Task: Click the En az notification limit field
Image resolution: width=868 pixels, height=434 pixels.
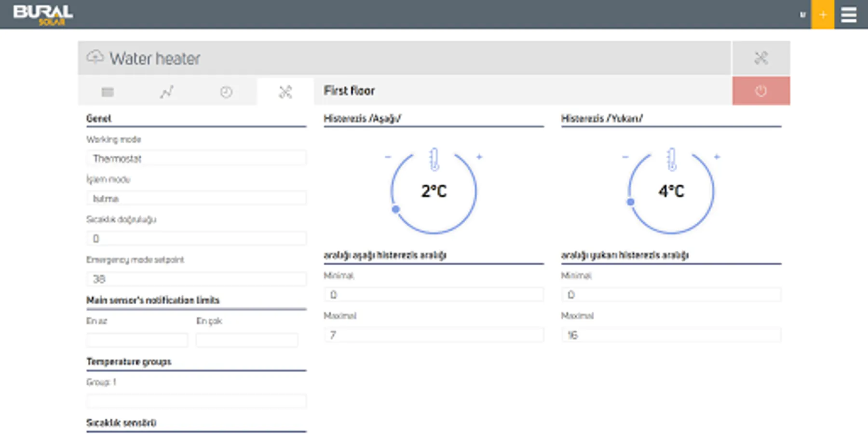Action: pos(137,340)
